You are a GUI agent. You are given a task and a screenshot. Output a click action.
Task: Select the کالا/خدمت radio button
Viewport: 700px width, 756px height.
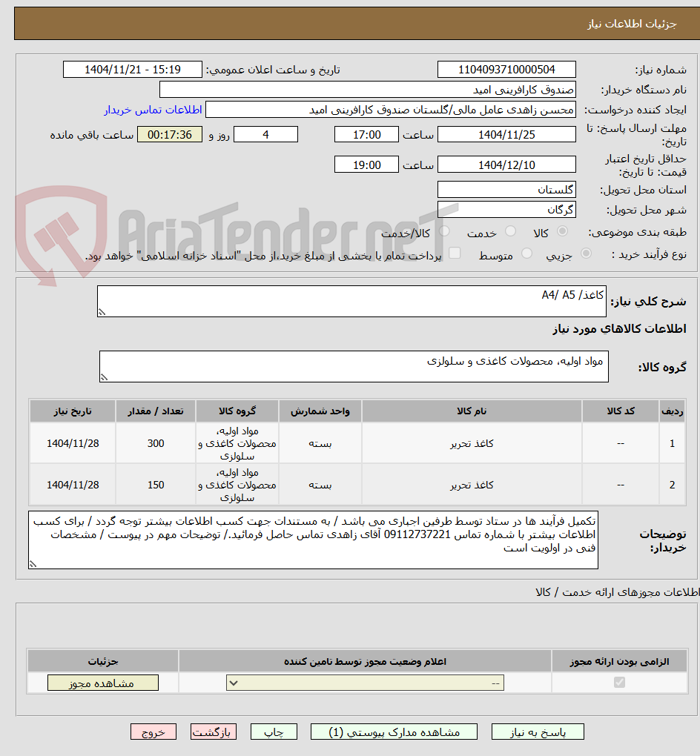tap(444, 231)
